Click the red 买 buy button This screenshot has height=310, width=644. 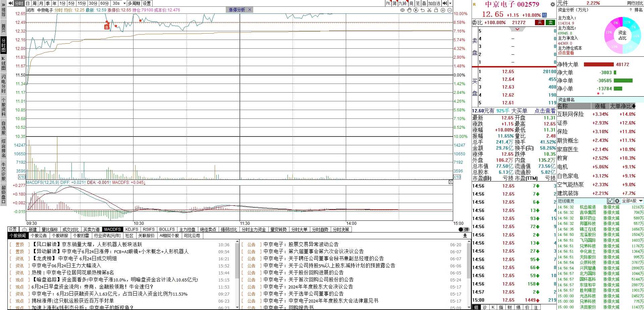[540, 22]
